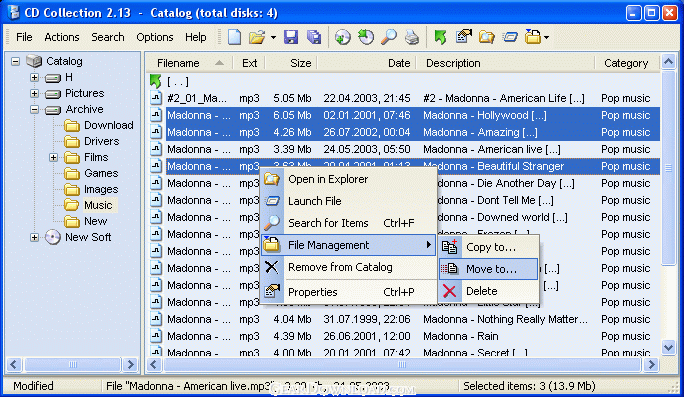Click the tree panel scroll-left arrow

(x=14, y=364)
